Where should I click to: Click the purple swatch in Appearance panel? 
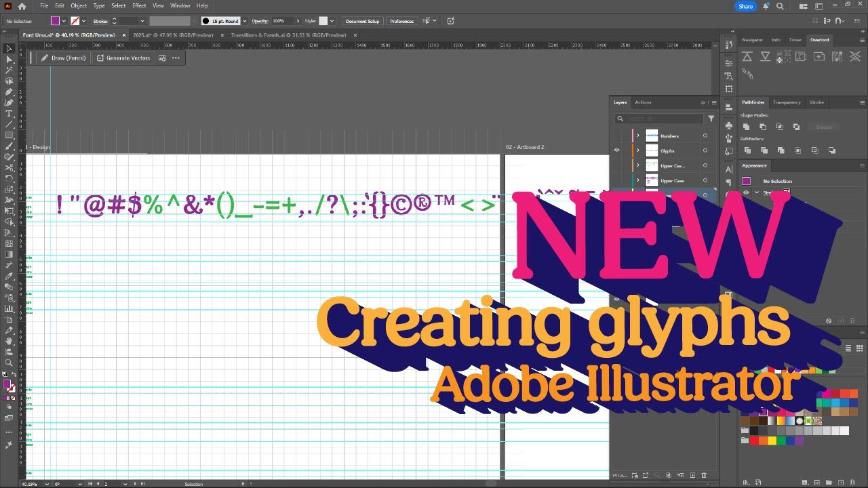point(747,181)
